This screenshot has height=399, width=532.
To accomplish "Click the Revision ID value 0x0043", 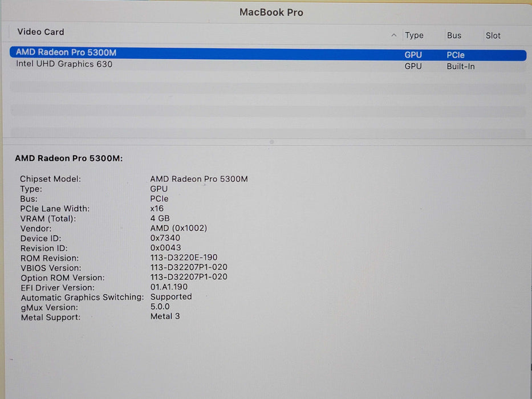I will 165,248.
